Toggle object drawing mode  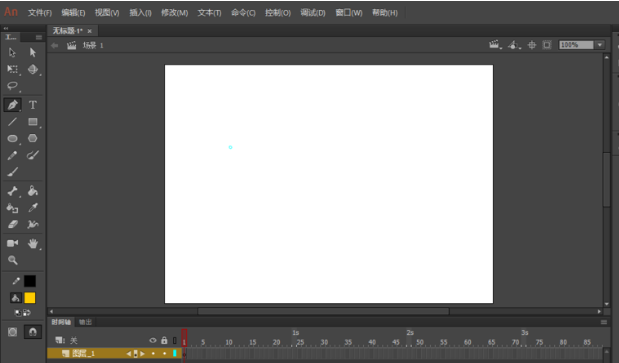(x=12, y=332)
